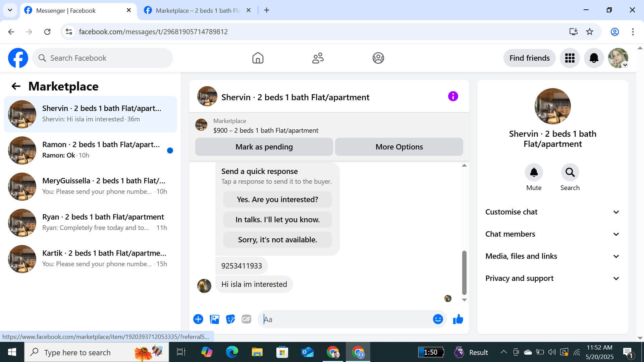Open the Groups icon in top navigation

(x=378, y=58)
